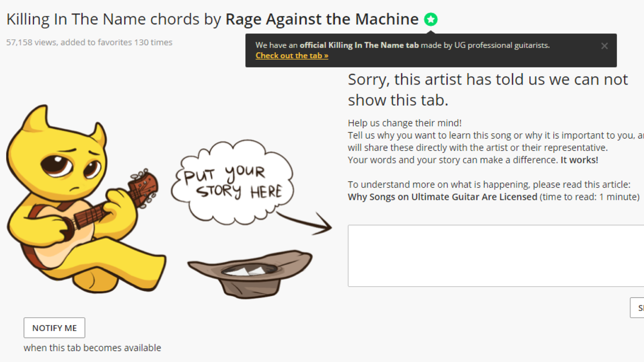Image resolution: width=644 pixels, height=362 pixels.
Task: Click the mascot's guitar headstock
Action: click(144, 188)
